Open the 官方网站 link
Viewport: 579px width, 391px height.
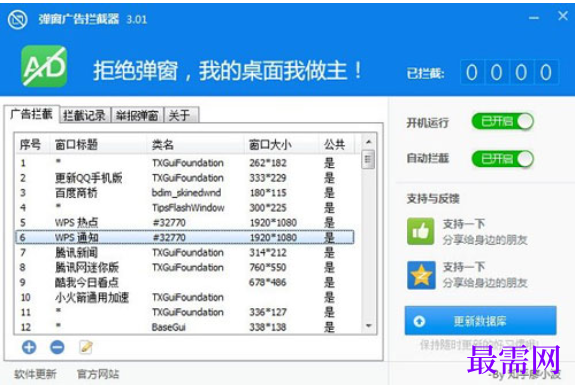point(98,374)
